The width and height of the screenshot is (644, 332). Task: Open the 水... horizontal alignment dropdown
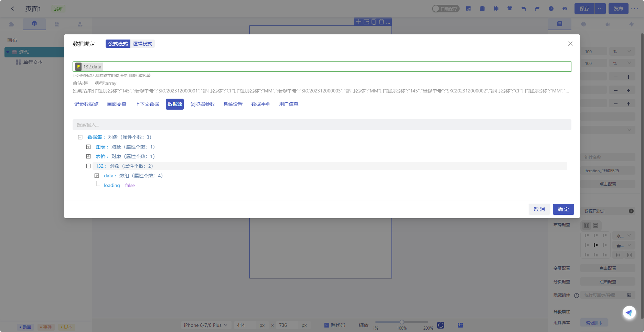[623, 236]
